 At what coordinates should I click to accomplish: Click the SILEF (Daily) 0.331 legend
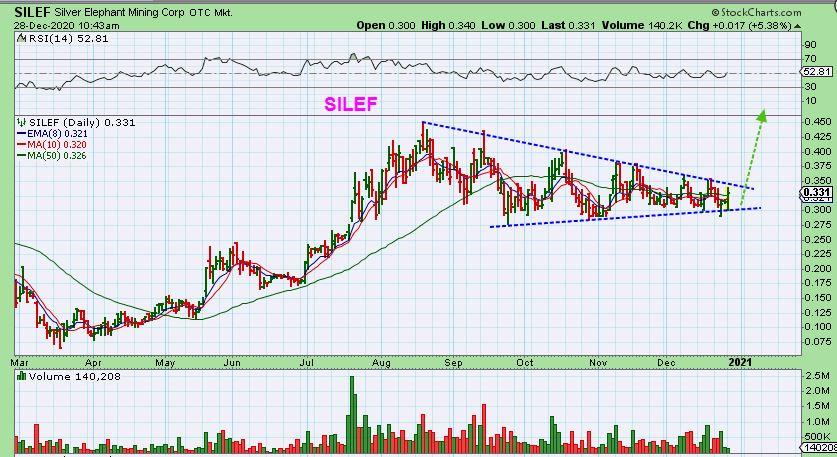click(82, 122)
